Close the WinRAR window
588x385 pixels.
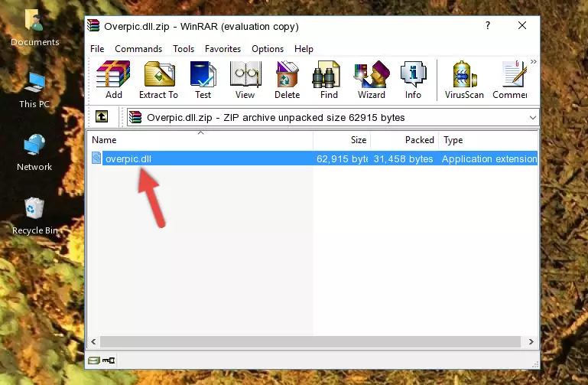coord(522,25)
